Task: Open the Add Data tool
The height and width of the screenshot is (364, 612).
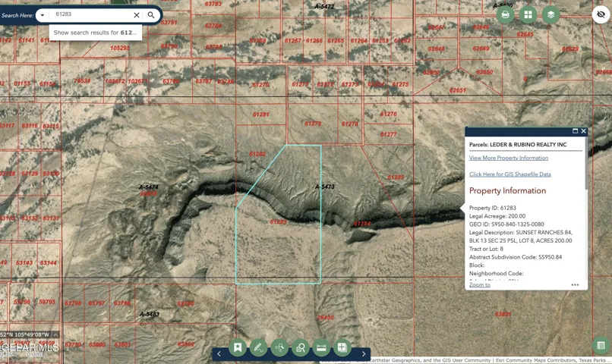Action: [342, 347]
